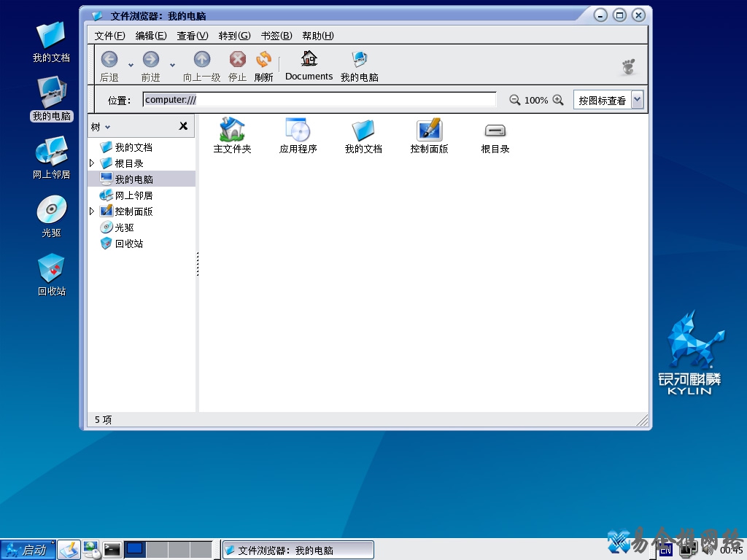The width and height of the screenshot is (747, 560).
Task: Click the 启动 start button
Action: (28, 550)
